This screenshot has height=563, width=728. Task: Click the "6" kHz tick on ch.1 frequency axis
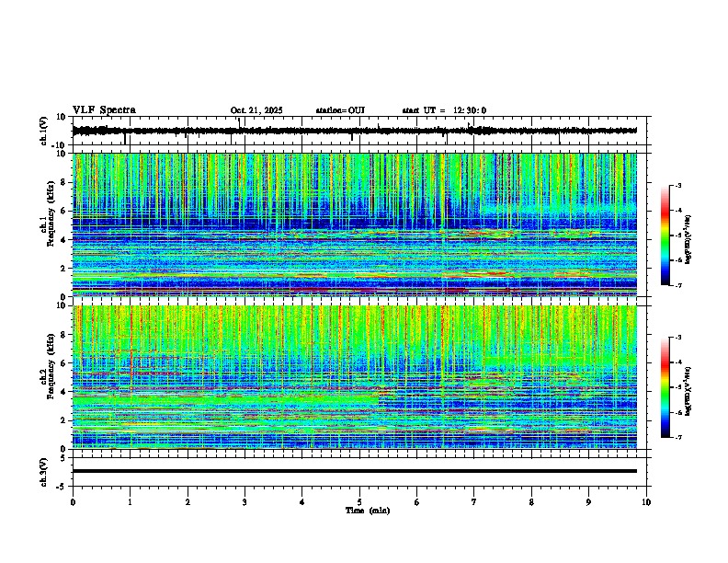point(63,212)
